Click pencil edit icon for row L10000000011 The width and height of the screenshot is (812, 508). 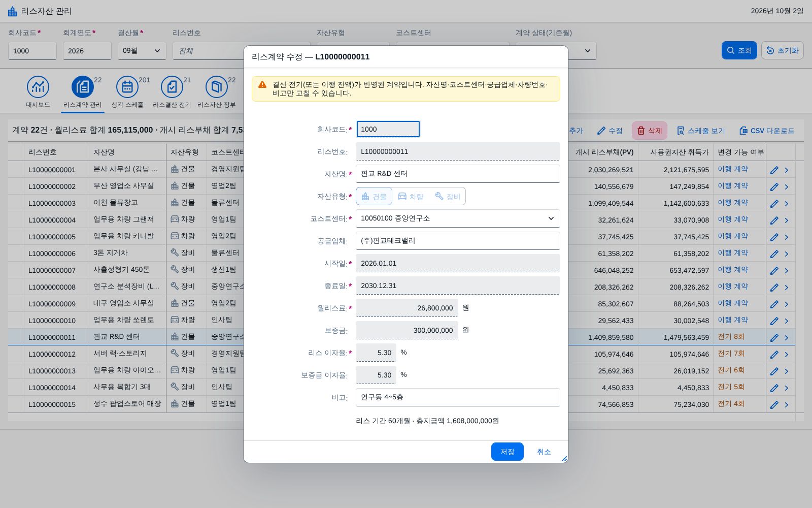pos(774,338)
